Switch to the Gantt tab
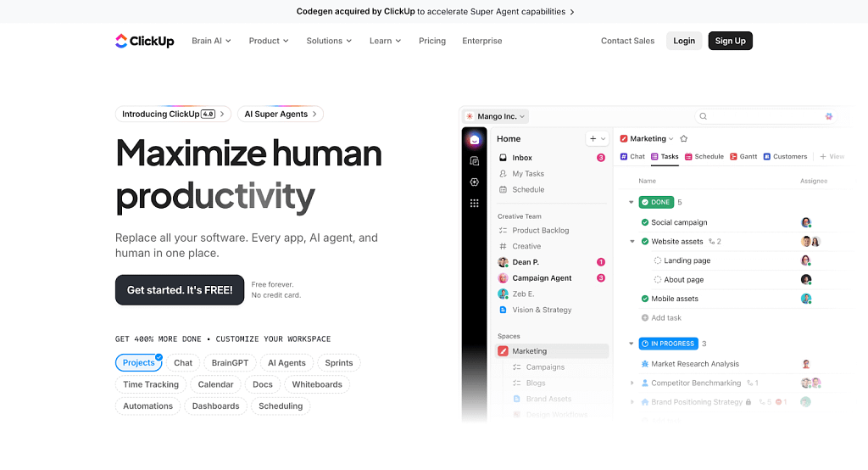868x470 pixels. tap(743, 157)
